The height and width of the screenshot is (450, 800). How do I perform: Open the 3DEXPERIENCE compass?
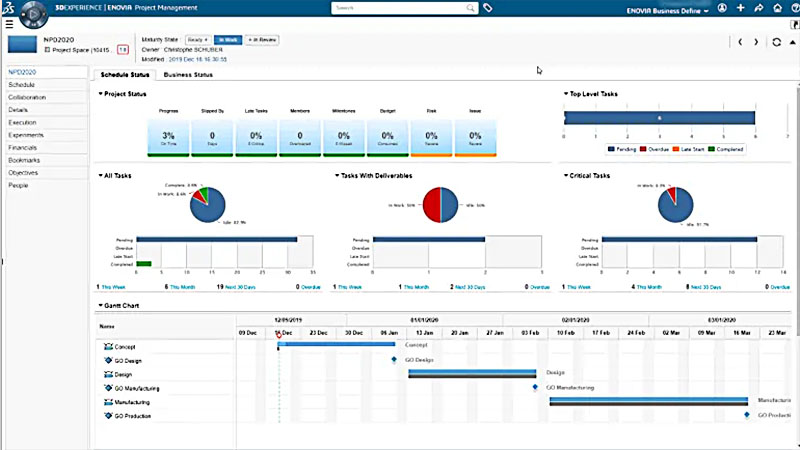(x=33, y=14)
